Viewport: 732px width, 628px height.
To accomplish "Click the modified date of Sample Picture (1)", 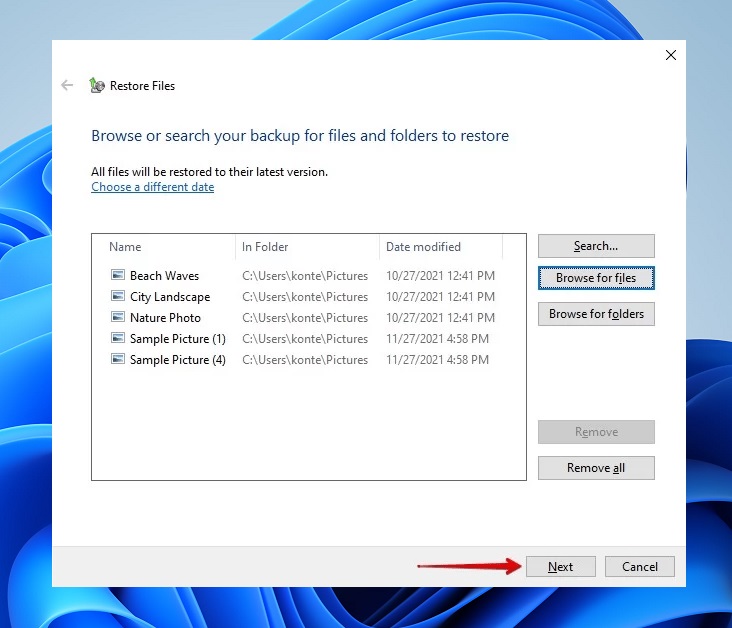I will pyautogui.click(x=437, y=339).
